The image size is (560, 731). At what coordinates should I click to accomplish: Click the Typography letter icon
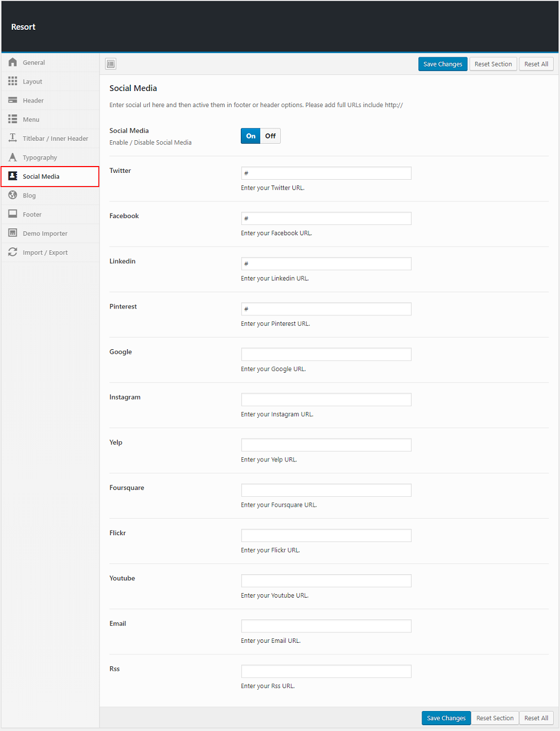pyautogui.click(x=13, y=157)
